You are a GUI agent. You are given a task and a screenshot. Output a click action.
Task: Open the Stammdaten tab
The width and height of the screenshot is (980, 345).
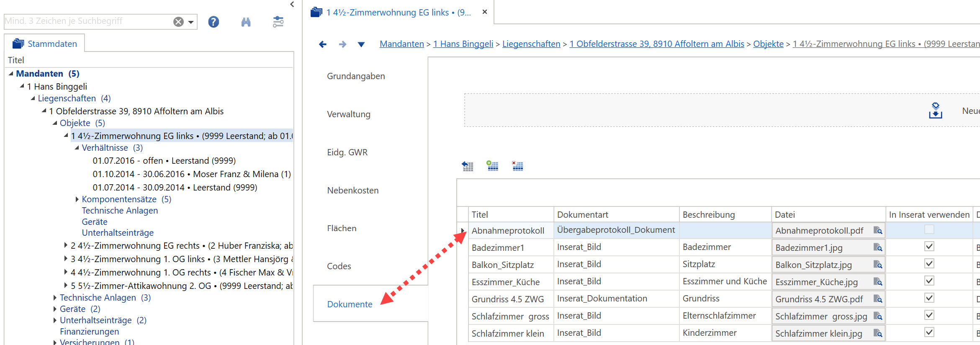pyautogui.click(x=45, y=44)
